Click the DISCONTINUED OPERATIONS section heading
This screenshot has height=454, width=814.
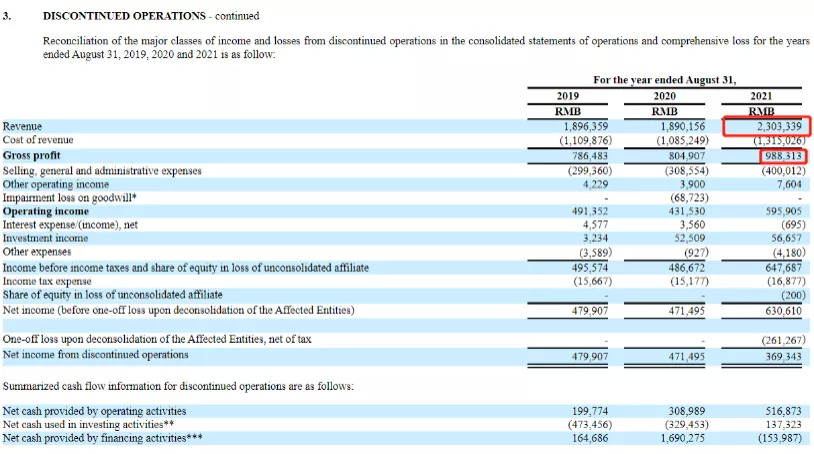(124, 16)
